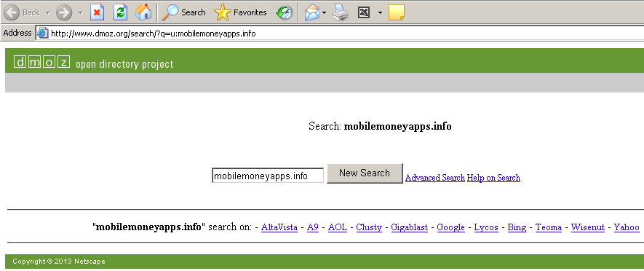Search on Gigablast link
Image resolution: width=644 pixels, height=271 pixels.
(409, 227)
